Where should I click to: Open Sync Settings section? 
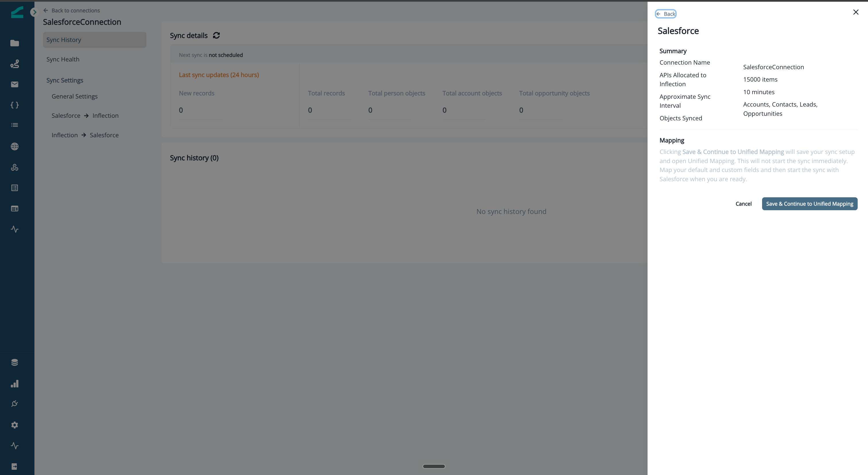pos(65,80)
